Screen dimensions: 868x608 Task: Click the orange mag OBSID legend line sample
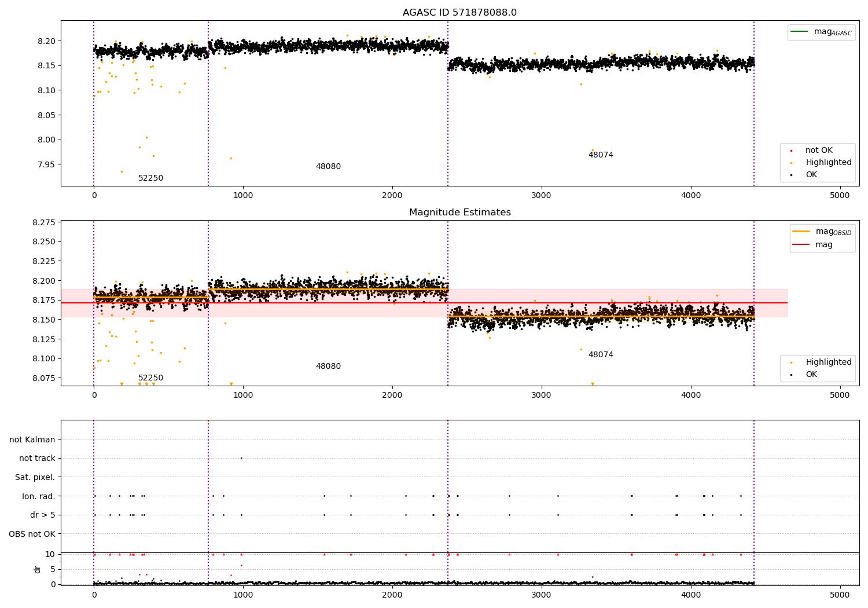(x=801, y=232)
